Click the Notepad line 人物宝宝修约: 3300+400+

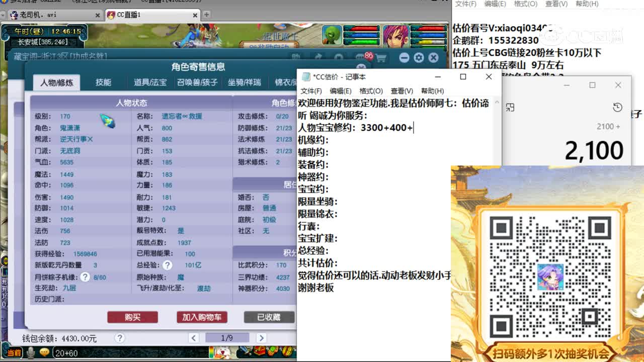pos(355,128)
